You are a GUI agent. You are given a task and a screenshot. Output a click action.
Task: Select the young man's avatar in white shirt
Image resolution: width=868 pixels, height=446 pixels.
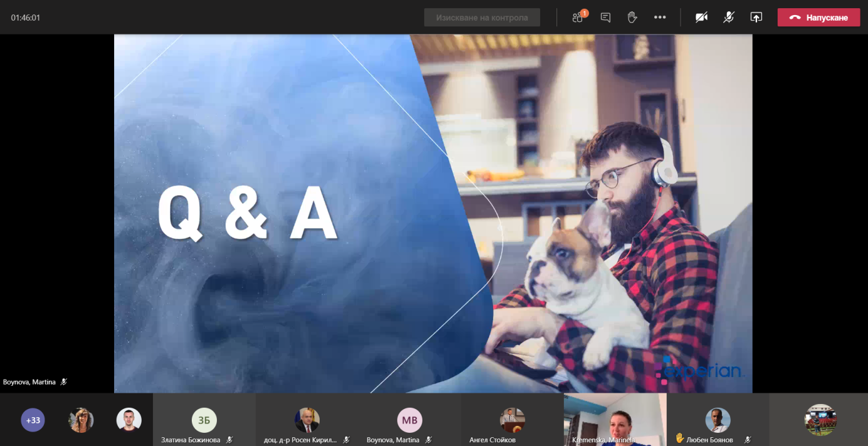129,420
